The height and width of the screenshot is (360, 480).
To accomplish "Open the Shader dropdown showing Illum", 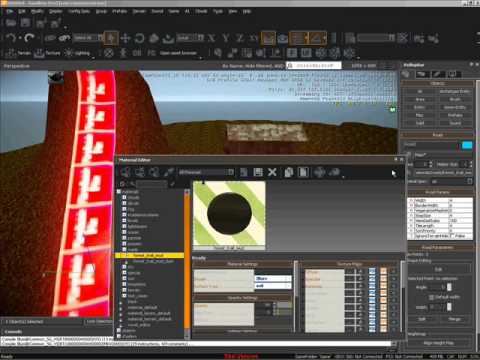I will [273, 278].
